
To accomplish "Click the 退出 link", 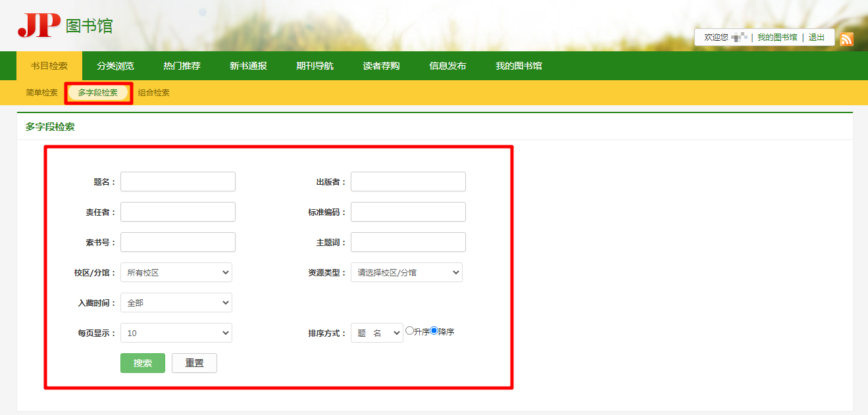I will pos(817,37).
